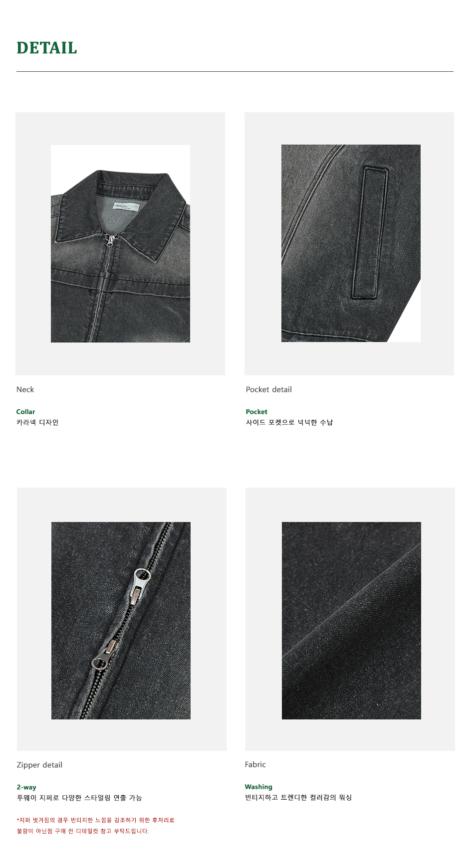Select the green Washing label

258,787
